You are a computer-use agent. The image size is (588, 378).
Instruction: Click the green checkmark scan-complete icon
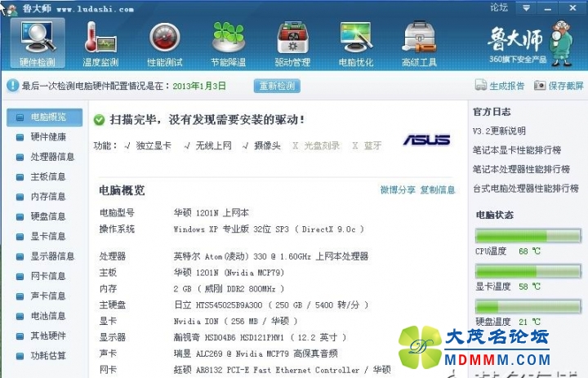point(99,120)
